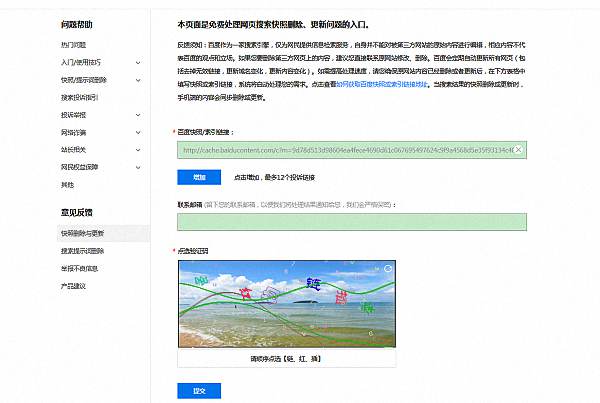Image resolution: width=600 pixels, height=403 pixels.
Task: Open 热门问题 in the sidebar
Action: pyautogui.click(x=75, y=45)
